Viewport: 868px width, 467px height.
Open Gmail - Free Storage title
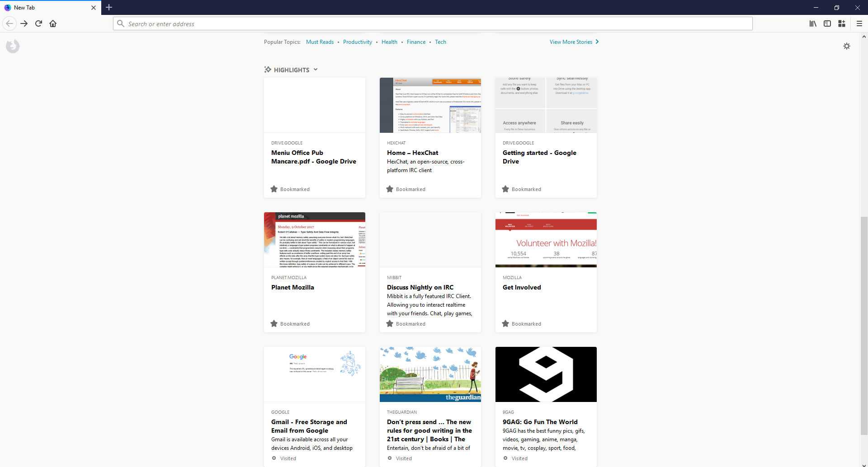(x=309, y=426)
